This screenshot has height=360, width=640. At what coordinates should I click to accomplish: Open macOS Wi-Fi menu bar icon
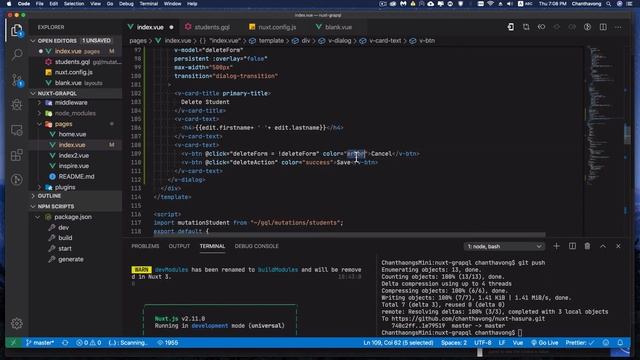(490, 4)
